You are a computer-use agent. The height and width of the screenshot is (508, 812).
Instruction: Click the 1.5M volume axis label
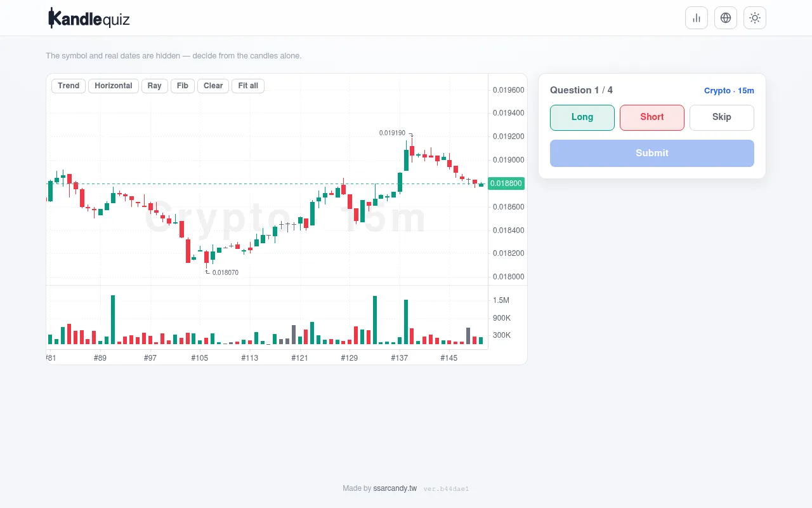pos(501,300)
